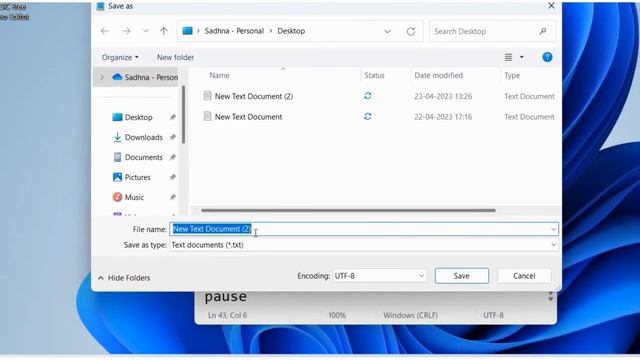Open the File name dropdown arrow
This screenshot has width=640, height=360.
[x=553, y=229]
